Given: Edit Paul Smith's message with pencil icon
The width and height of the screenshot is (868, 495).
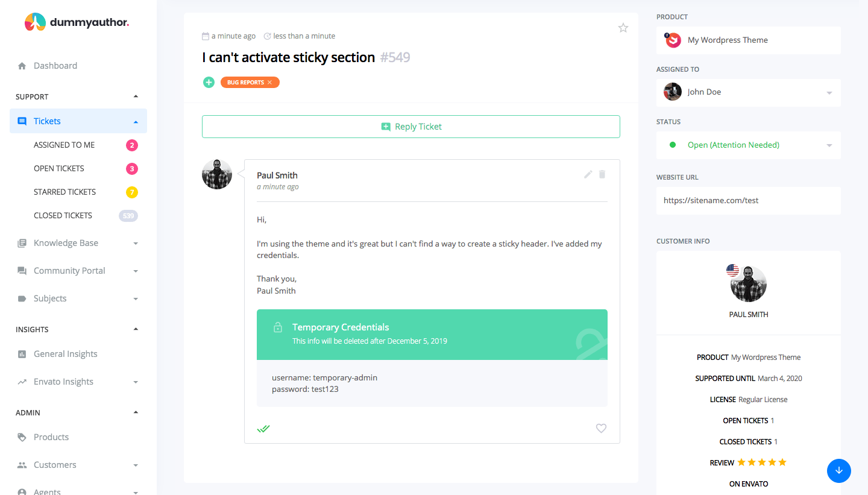Looking at the screenshot, I should (588, 175).
